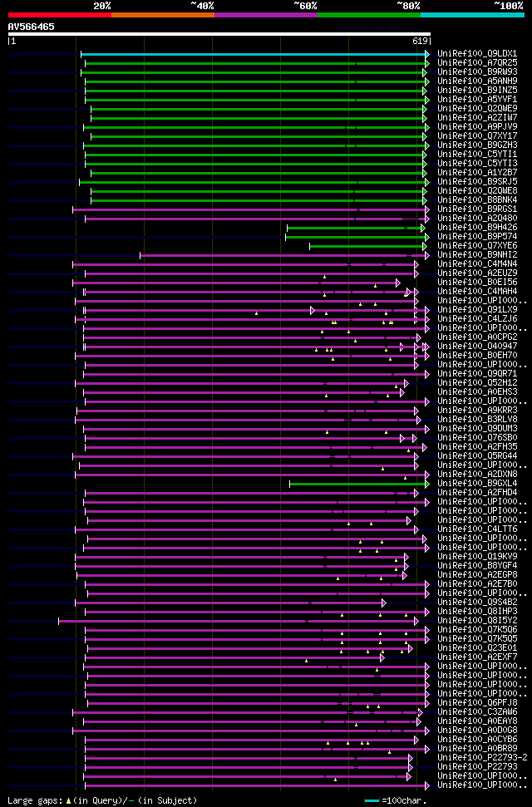Click the green ~80% identity legend segment
This screenshot has width=532, height=807.
coord(369,15)
